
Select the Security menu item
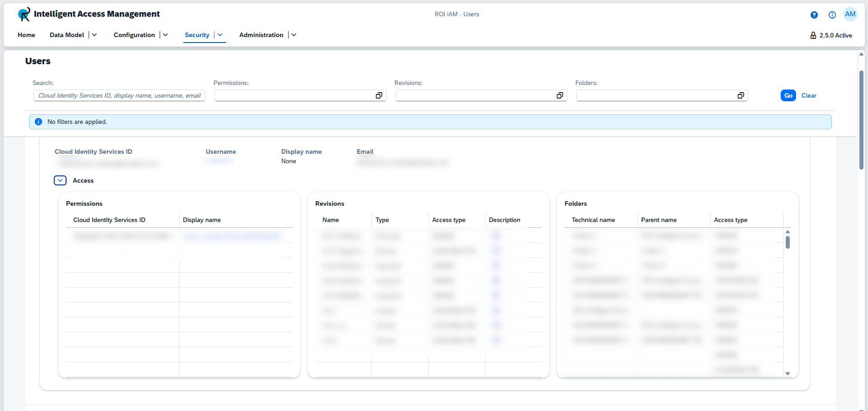point(197,35)
